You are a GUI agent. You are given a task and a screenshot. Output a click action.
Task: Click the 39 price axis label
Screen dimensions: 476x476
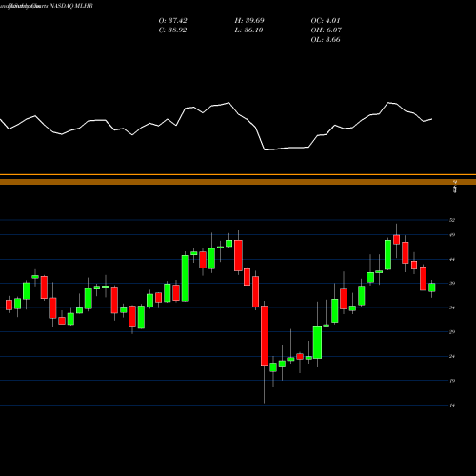pyautogui.click(x=452, y=284)
